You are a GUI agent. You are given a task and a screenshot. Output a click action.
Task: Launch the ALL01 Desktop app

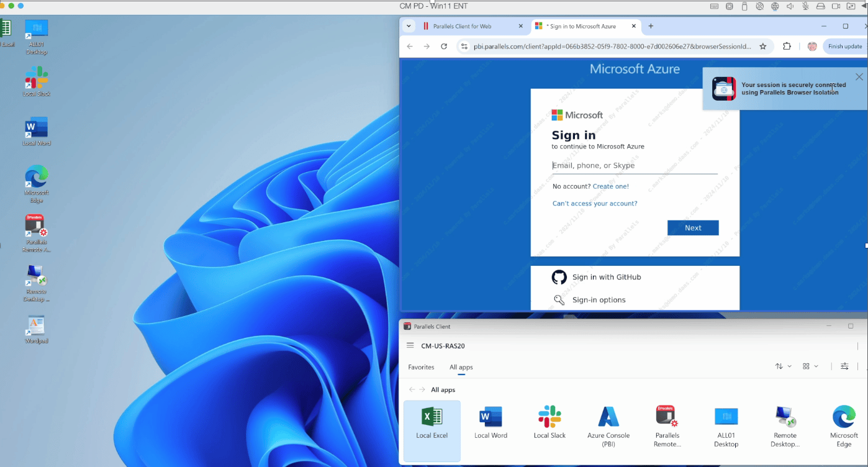point(726,426)
